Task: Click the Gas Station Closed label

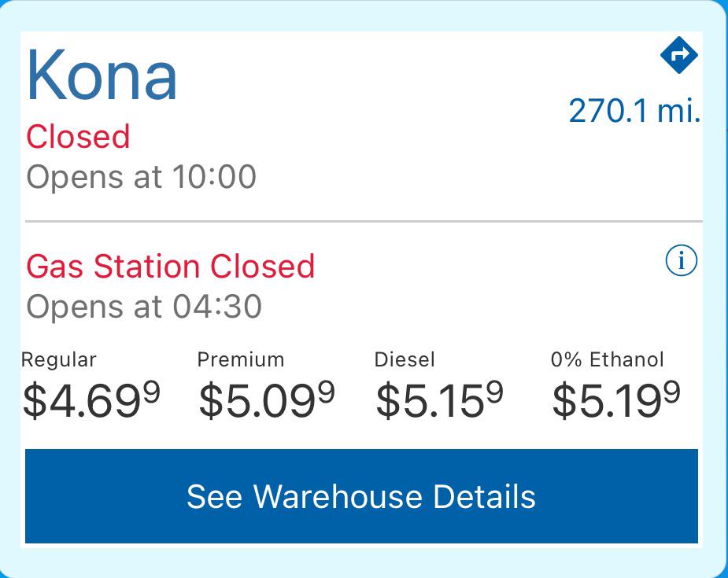Action: tap(171, 267)
